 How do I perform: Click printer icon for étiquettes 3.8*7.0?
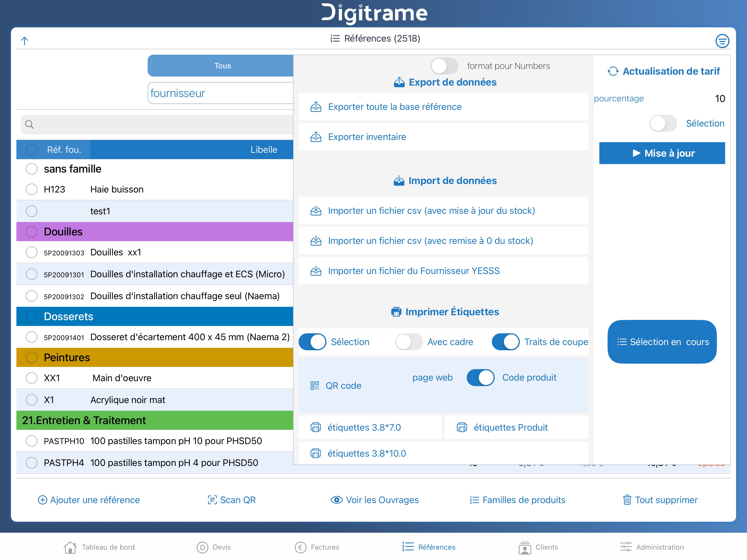(316, 427)
